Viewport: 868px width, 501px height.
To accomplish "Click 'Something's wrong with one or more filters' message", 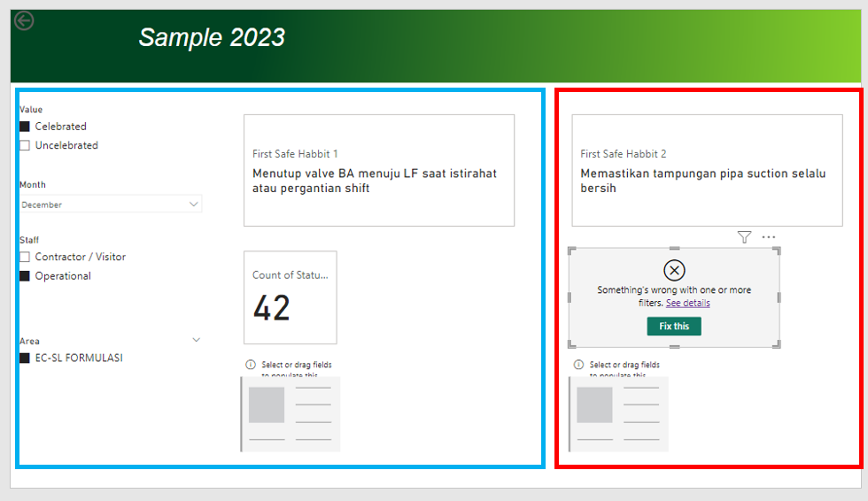I will click(x=674, y=297).
